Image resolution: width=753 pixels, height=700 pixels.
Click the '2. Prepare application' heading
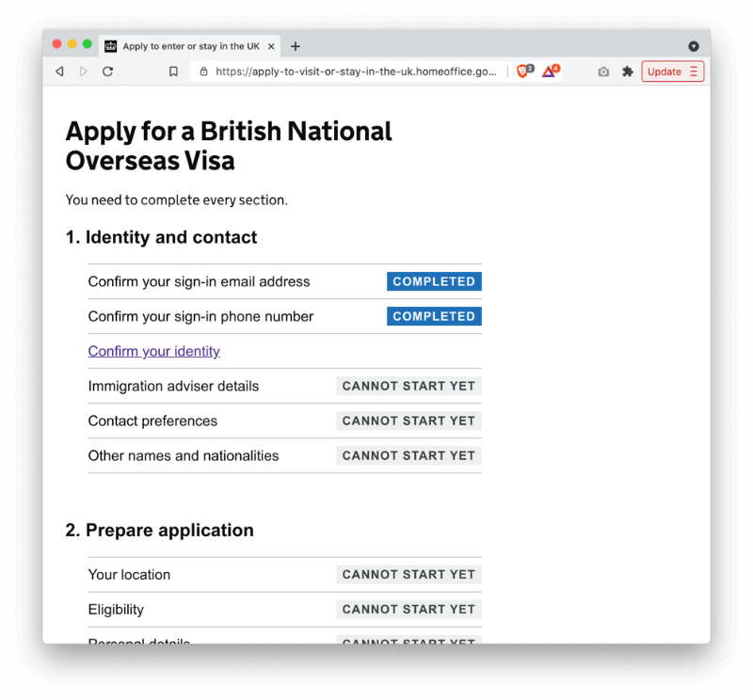coord(159,531)
